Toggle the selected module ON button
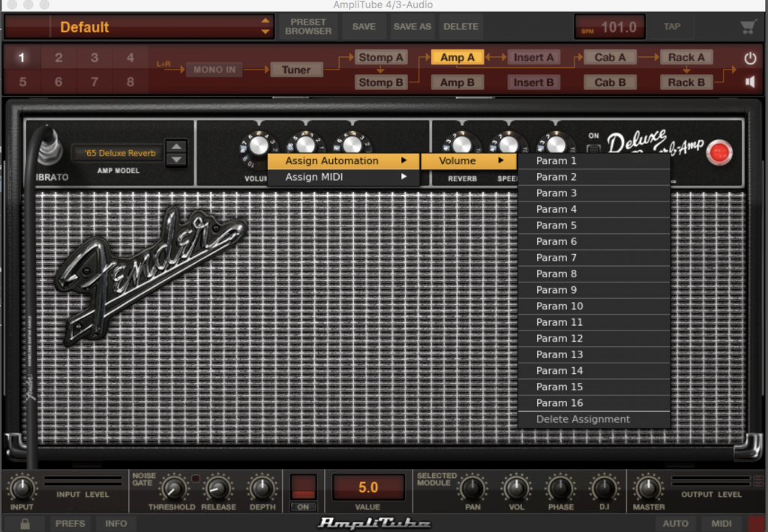The width and height of the screenshot is (768, 532). pyautogui.click(x=303, y=507)
